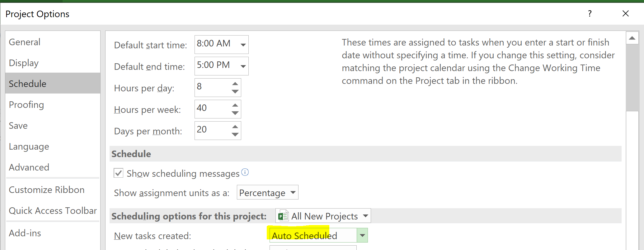Decrease Days per month with down arrow
The image size is (644, 250).
235,135
